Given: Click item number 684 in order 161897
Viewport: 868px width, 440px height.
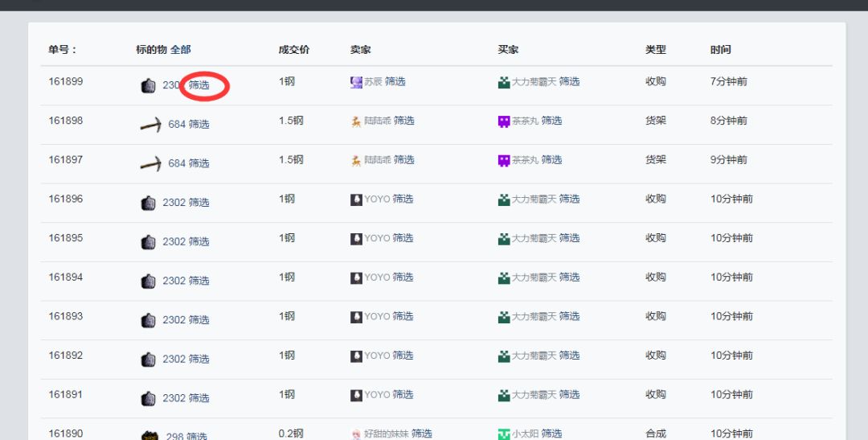Looking at the screenshot, I should pos(177,163).
